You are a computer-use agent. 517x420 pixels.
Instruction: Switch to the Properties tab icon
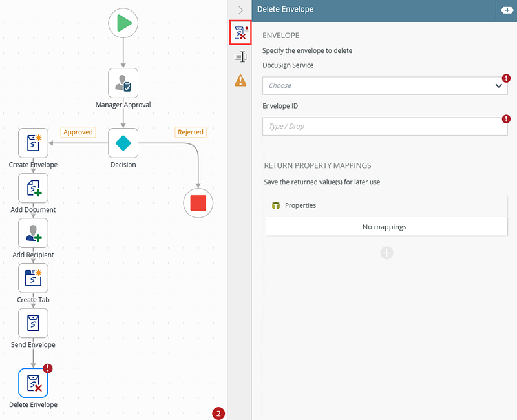pyautogui.click(x=240, y=57)
